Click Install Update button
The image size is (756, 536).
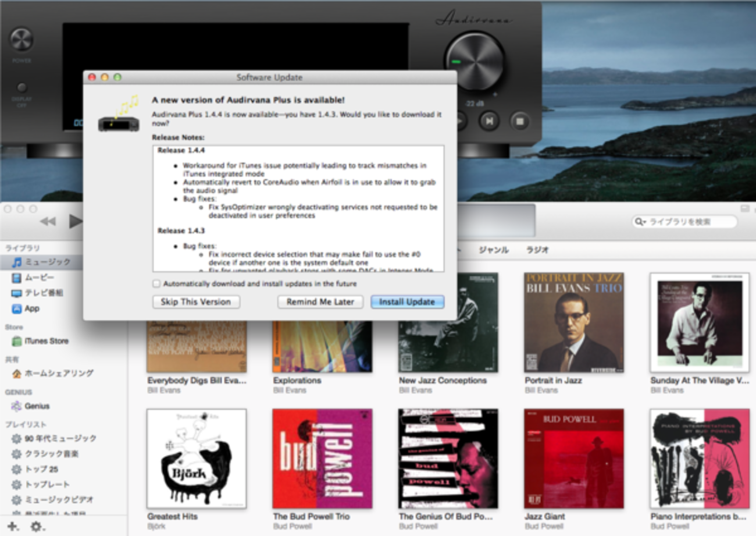[407, 302]
